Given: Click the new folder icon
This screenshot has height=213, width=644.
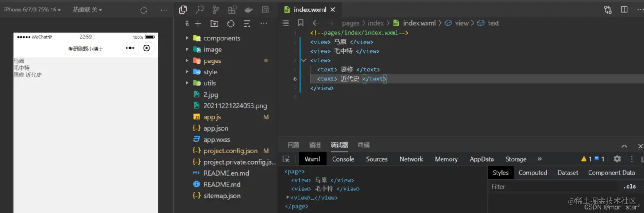Looking at the screenshot, I should click(x=214, y=23).
